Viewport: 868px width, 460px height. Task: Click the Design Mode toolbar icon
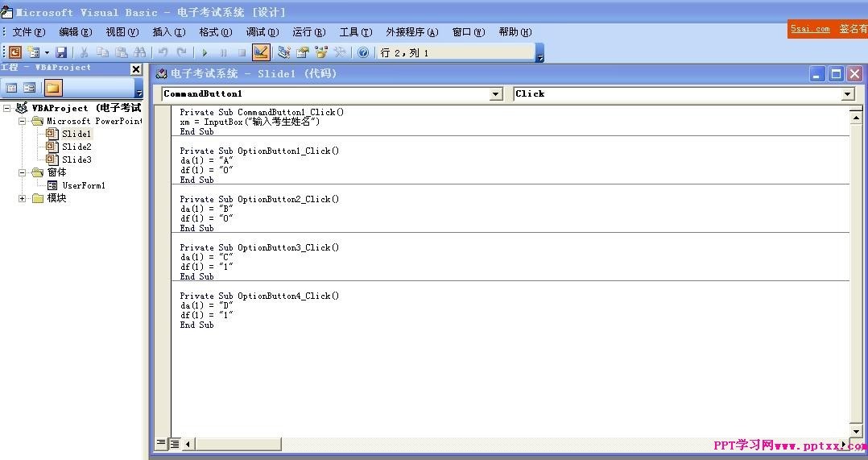(x=261, y=52)
